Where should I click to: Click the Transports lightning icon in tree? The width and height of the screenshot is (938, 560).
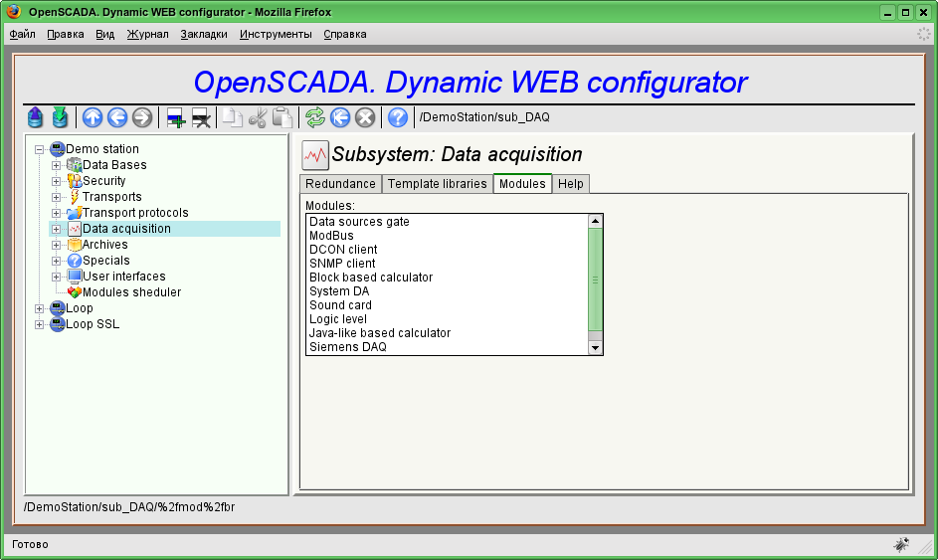pos(75,197)
